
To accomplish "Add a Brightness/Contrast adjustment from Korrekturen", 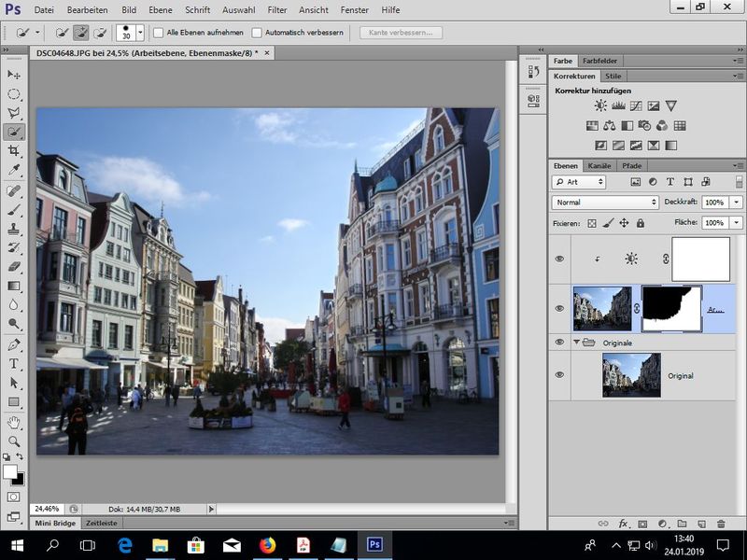I will point(600,106).
